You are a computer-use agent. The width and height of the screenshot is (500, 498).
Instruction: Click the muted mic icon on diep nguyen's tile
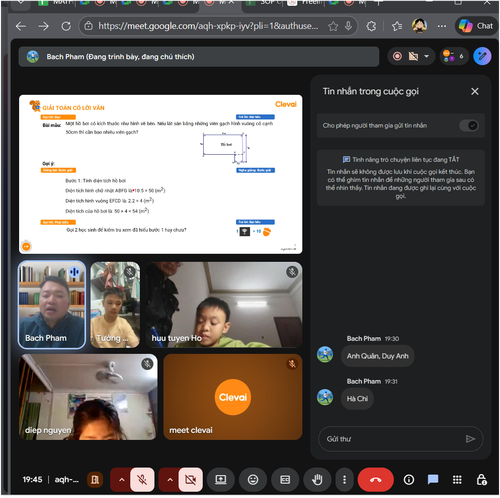[x=147, y=364]
